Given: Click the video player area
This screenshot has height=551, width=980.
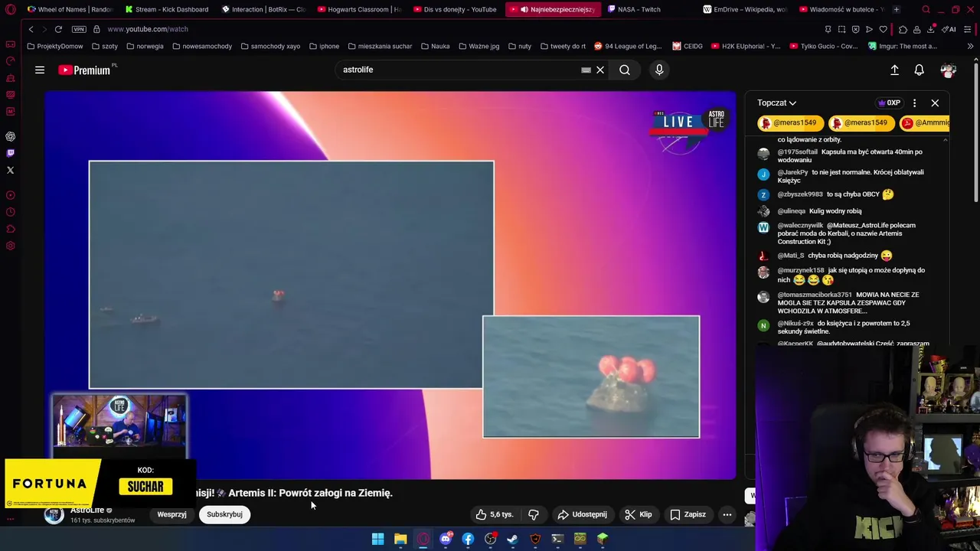Looking at the screenshot, I should tap(390, 285).
